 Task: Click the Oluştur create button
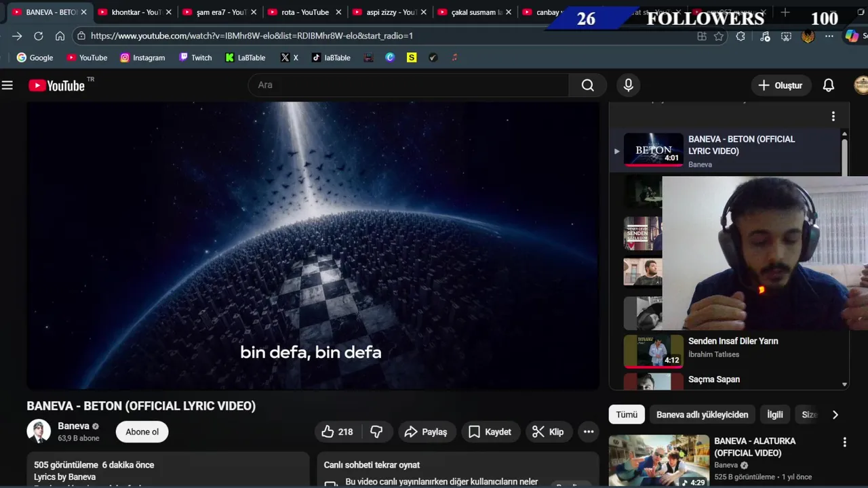pyautogui.click(x=781, y=85)
